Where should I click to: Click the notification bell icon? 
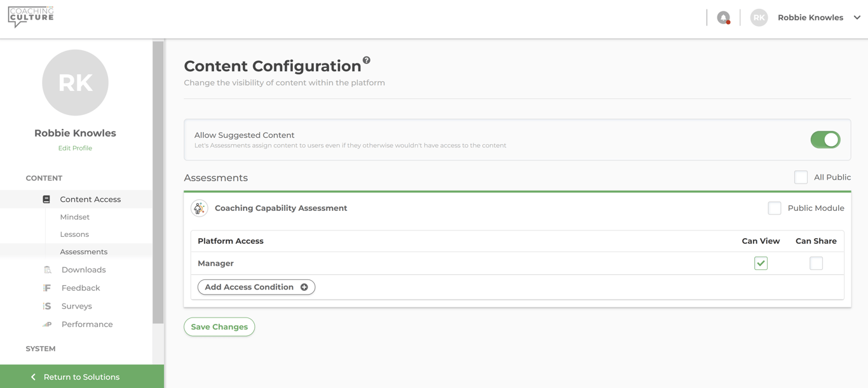point(723,18)
